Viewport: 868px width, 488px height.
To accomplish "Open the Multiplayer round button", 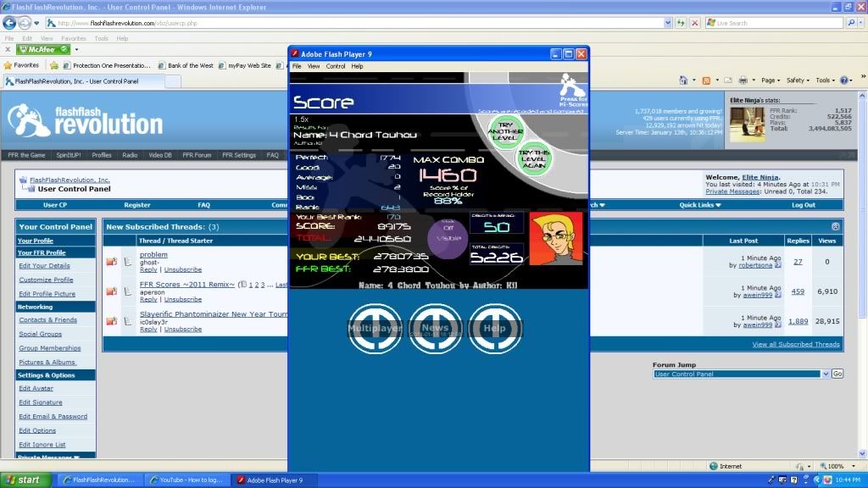I will (375, 329).
